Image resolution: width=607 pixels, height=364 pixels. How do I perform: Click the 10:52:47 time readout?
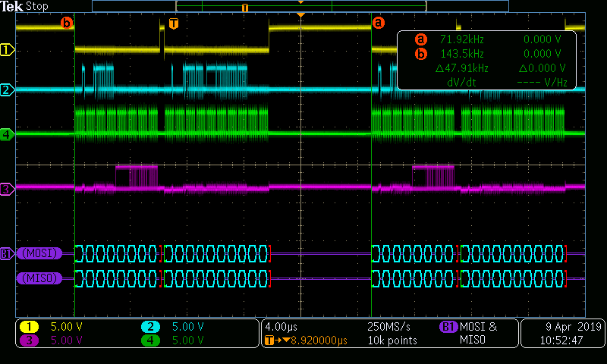pos(561,340)
